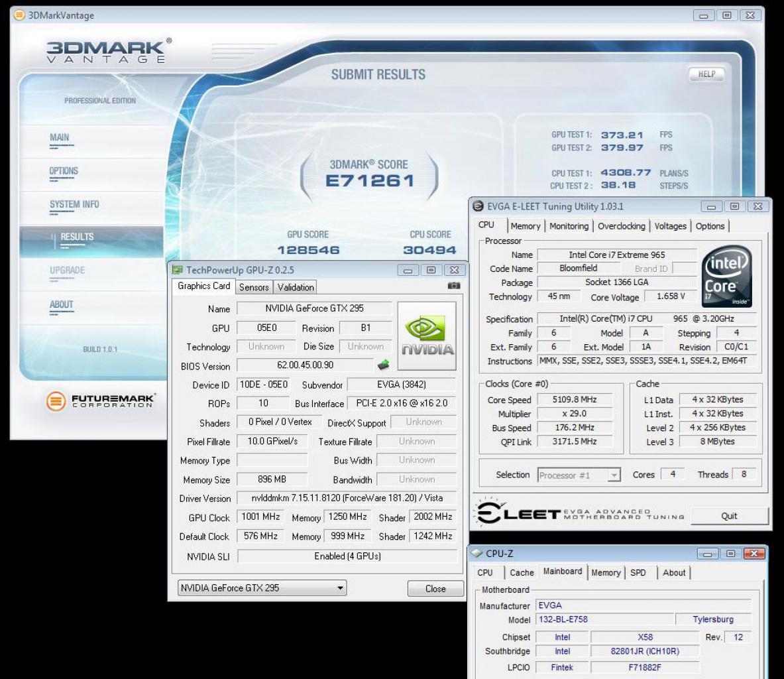This screenshot has height=679, width=784.
Task: Minimize the 3DMarkVantage window
Action: tap(704, 15)
